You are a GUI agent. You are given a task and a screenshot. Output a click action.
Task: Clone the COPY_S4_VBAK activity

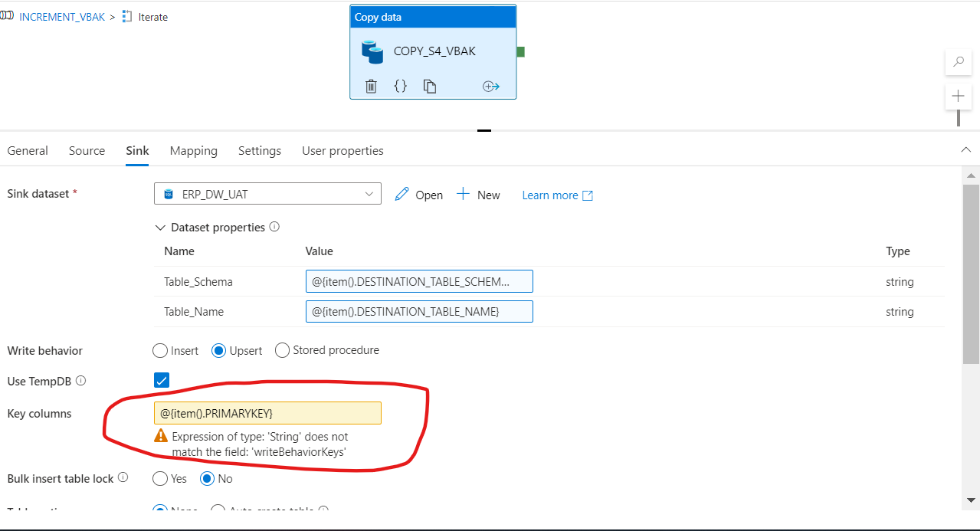430,86
